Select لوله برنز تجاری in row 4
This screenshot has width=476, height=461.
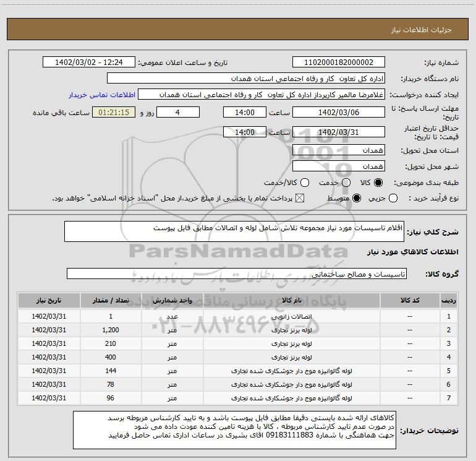[291, 358]
